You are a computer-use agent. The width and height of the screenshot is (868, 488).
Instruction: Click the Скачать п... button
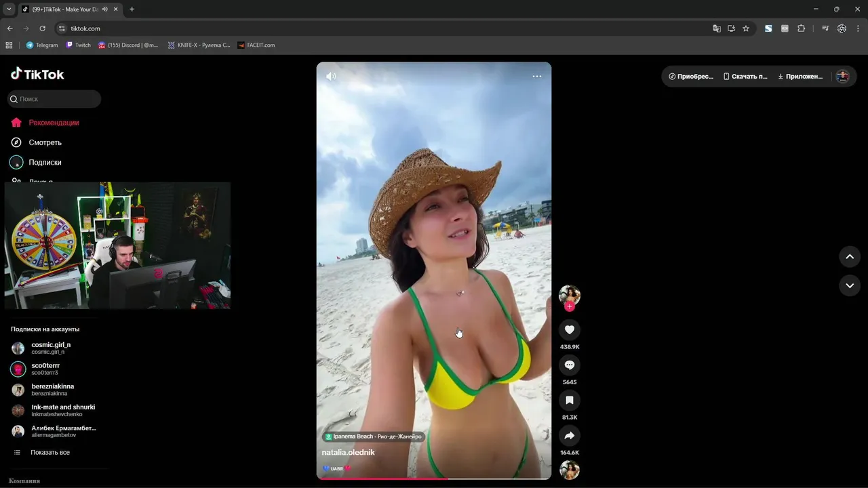(745, 77)
